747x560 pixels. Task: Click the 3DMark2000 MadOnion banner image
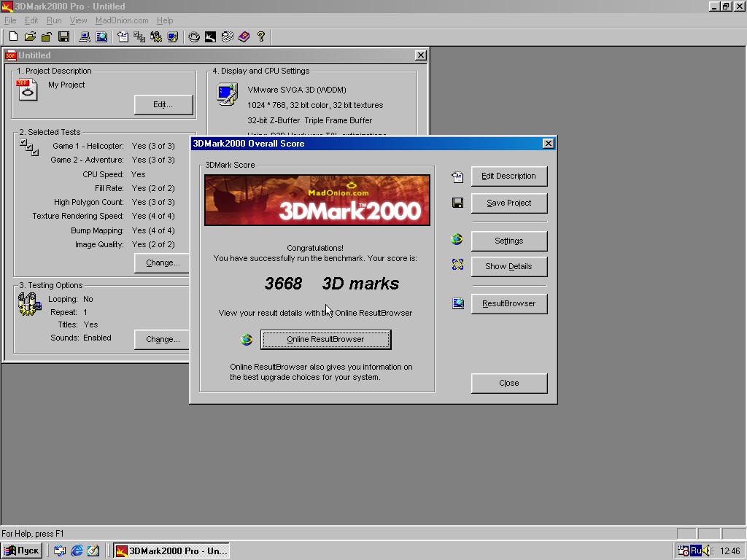317,200
